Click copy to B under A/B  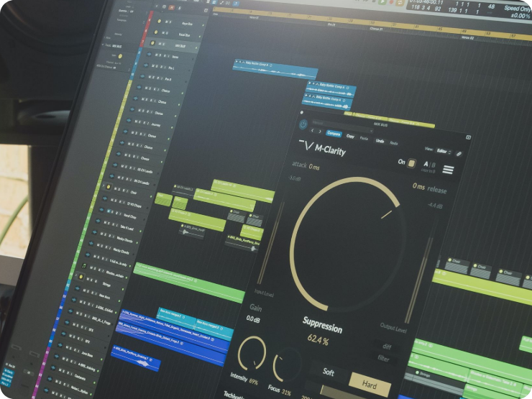(428, 170)
